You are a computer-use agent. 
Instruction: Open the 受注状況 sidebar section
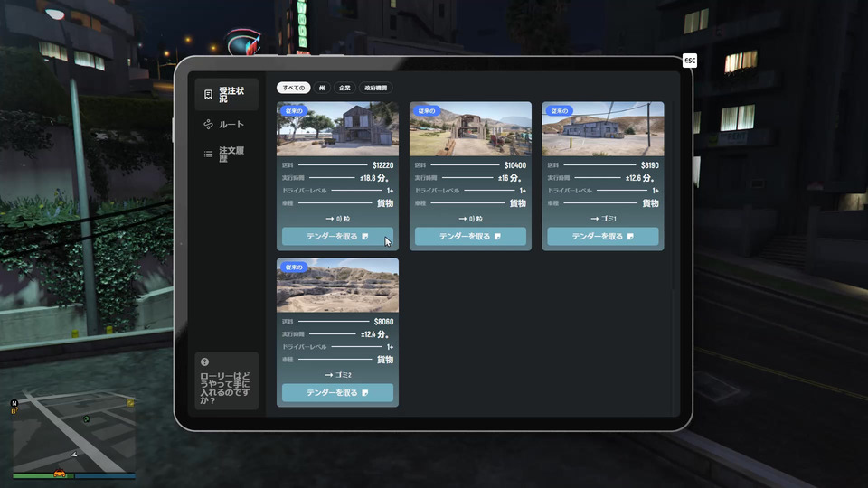(226, 95)
